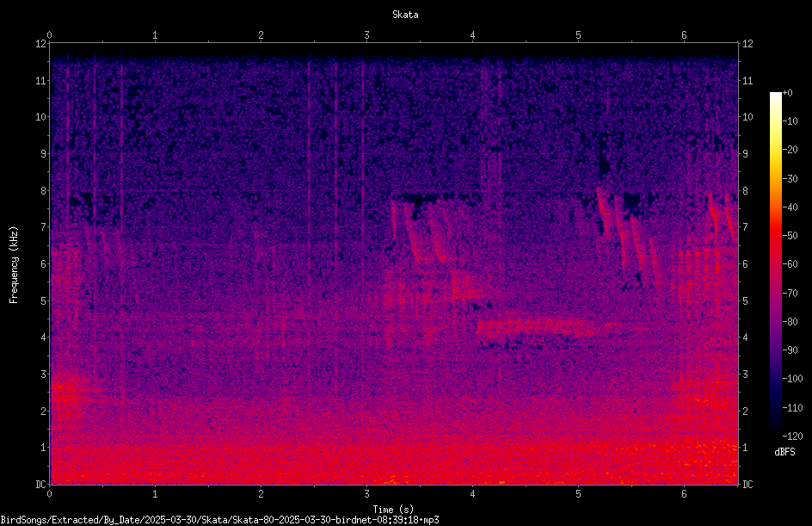Click "8" on the right frequency axis
Viewport: 812px width, 526px height.
745,191
